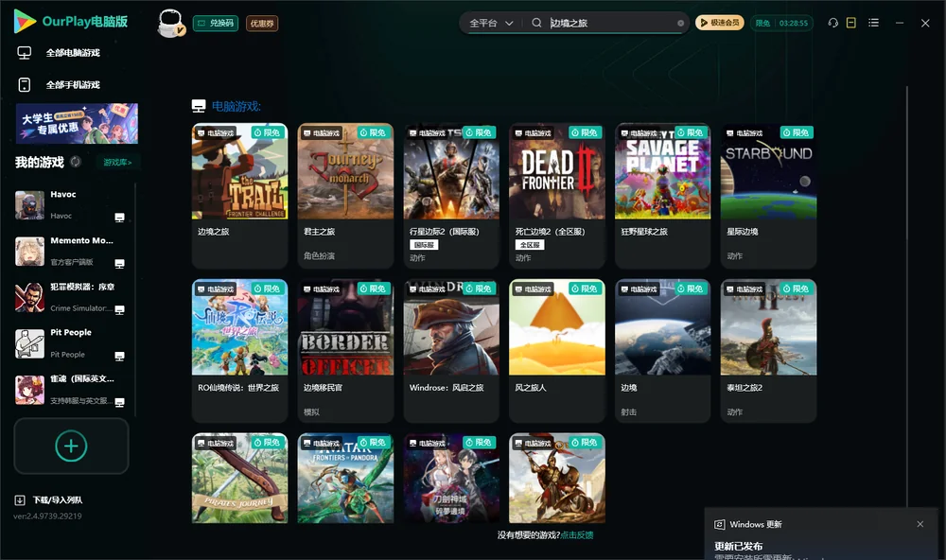This screenshot has width=946, height=560.
Task: Open the 游戏库> link
Action: [x=117, y=162]
